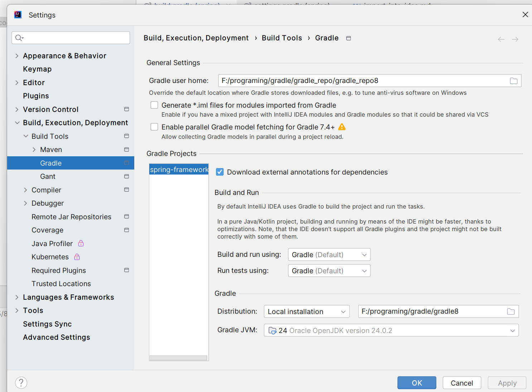This screenshot has height=392, width=532.
Task: Select Remote Jar Repositories in tree
Action: point(71,217)
